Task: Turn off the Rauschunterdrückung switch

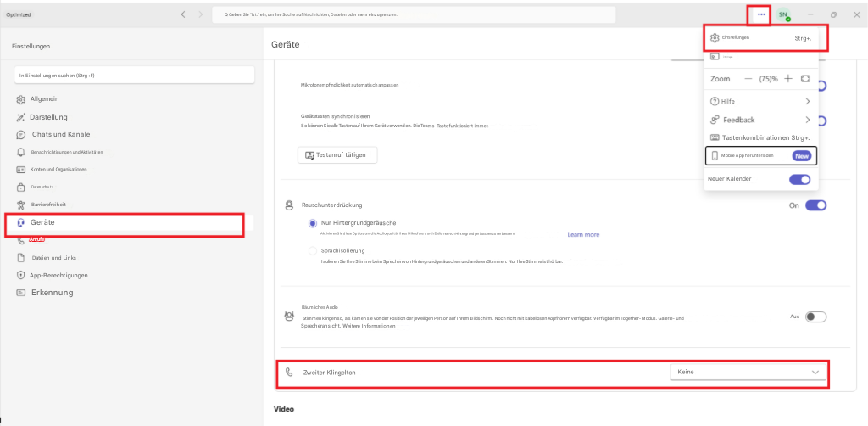Action: pos(815,205)
